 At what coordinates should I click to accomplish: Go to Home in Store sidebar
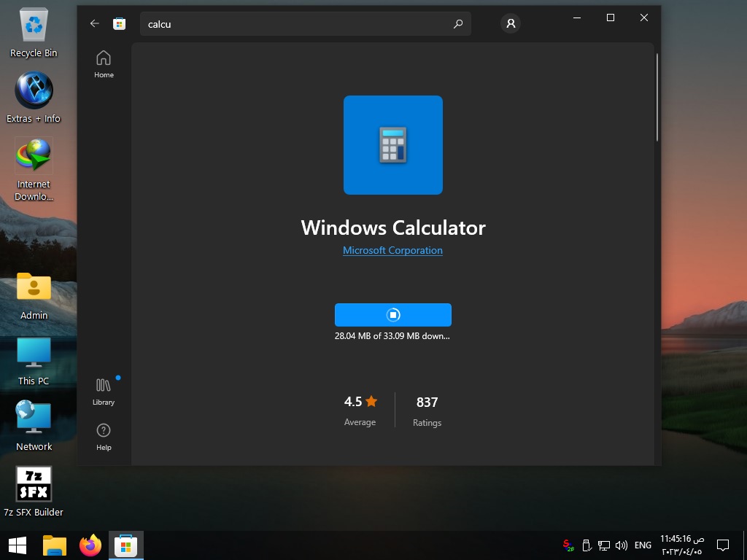[104, 64]
